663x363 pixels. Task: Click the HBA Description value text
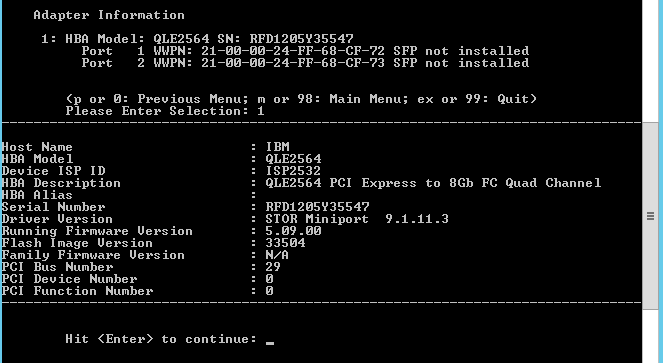click(x=433, y=183)
